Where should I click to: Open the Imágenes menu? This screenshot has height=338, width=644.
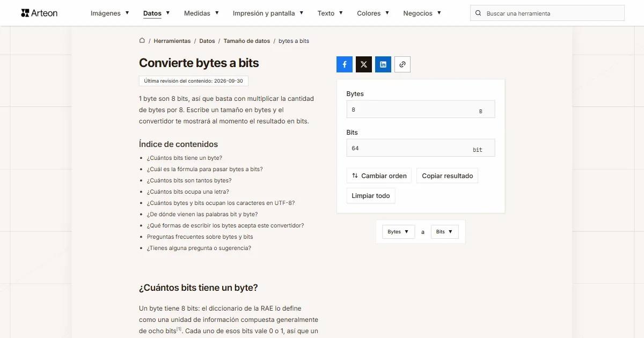coord(110,13)
